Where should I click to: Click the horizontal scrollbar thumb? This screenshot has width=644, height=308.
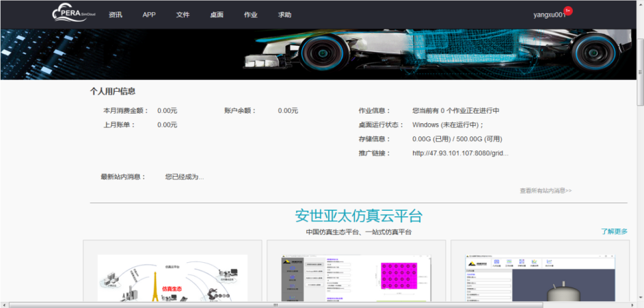click(x=276, y=305)
